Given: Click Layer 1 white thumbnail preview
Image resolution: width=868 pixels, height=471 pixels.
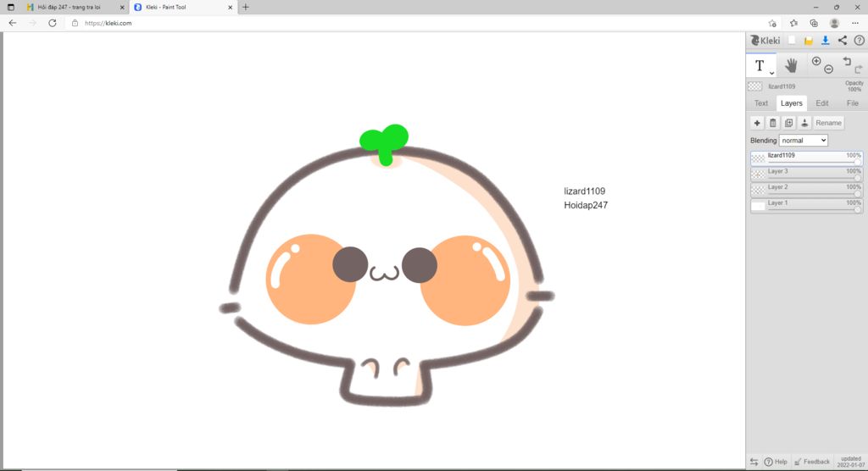Looking at the screenshot, I should (x=758, y=207).
